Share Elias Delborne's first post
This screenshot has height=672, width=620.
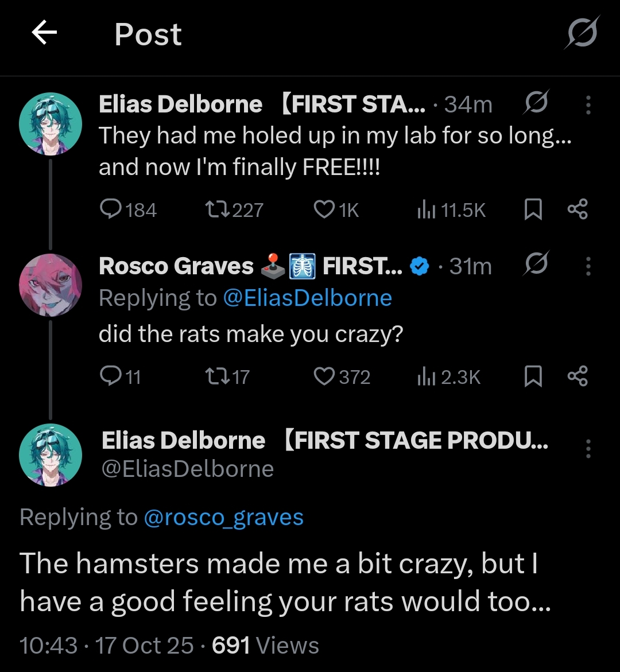(578, 210)
